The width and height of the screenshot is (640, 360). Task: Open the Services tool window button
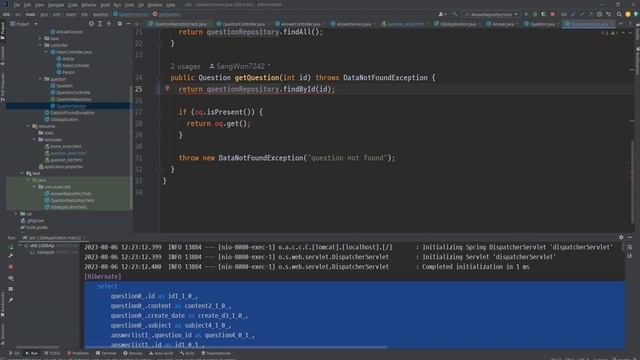coord(133,353)
